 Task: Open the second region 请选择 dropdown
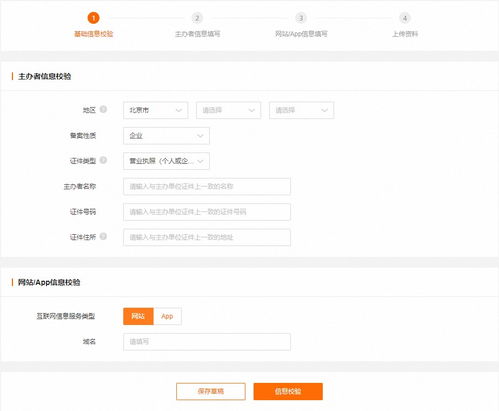pyautogui.click(x=228, y=110)
